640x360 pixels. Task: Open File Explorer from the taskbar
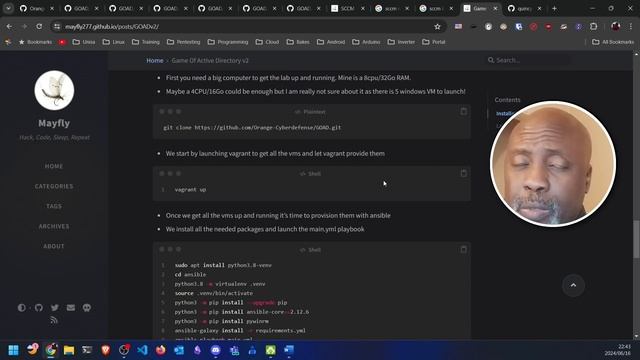pos(69,350)
